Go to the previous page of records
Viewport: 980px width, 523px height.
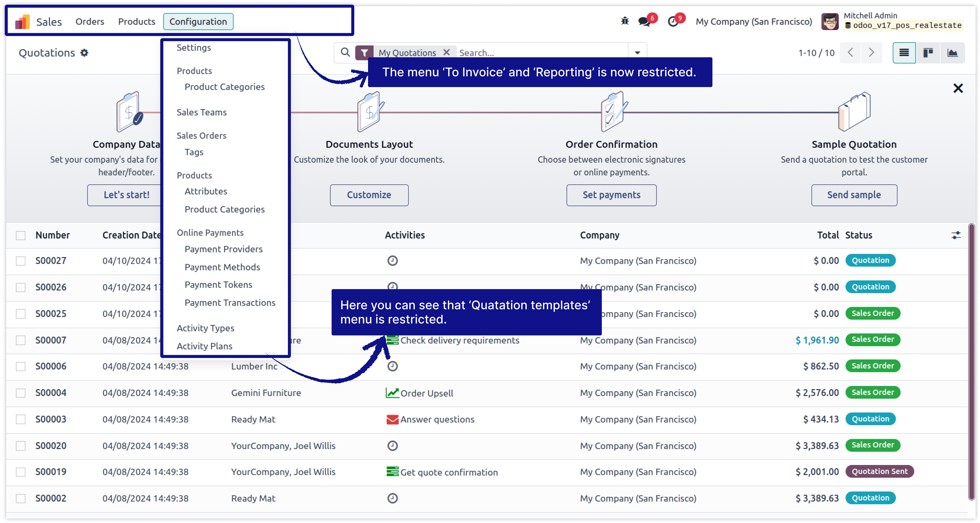[850, 53]
